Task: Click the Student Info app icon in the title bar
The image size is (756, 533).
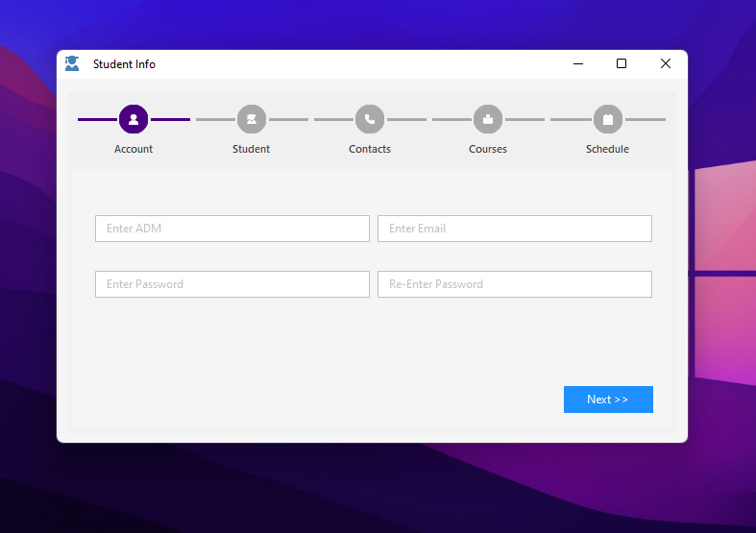Action: tap(72, 63)
